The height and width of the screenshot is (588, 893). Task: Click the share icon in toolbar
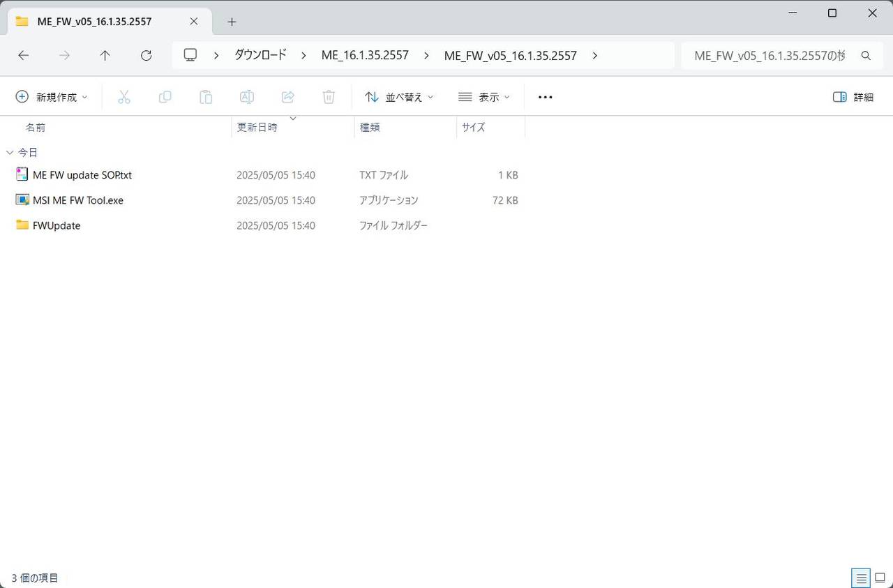tap(287, 97)
